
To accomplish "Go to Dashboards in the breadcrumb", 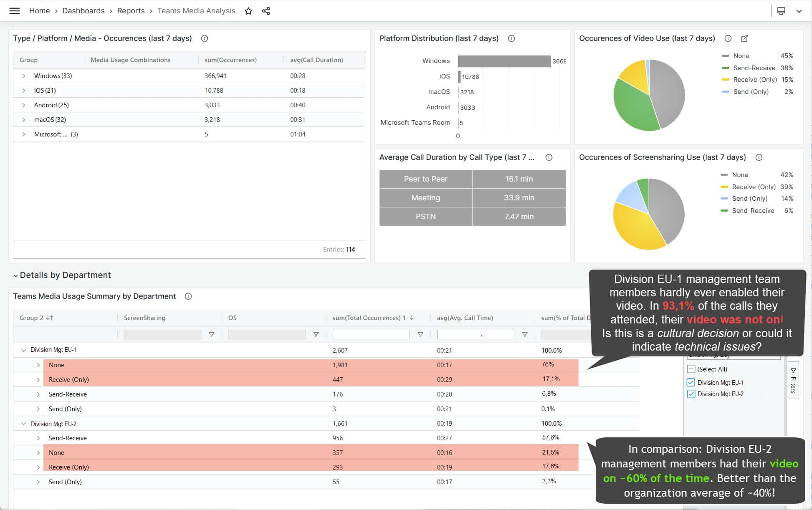I will pyautogui.click(x=83, y=11).
